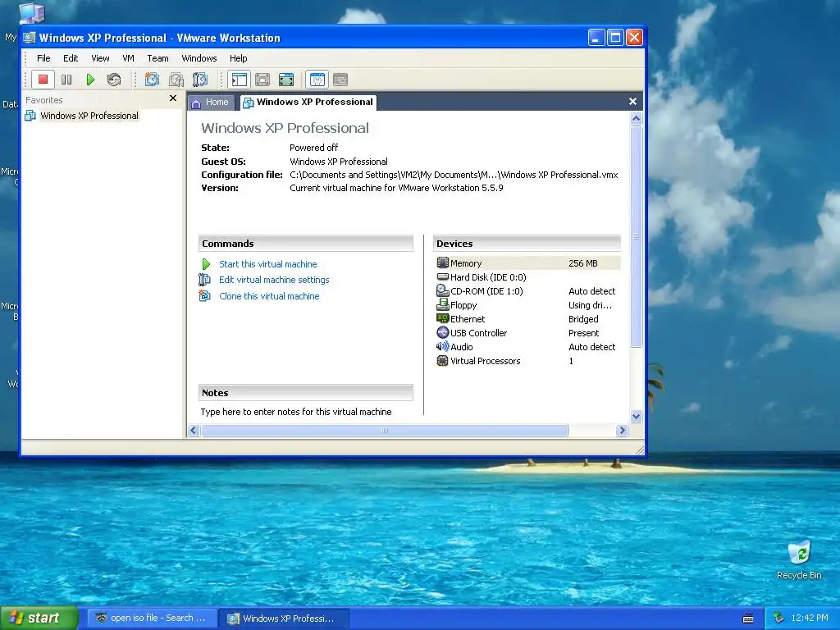840x630 pixels.
Task: Open the File menu
Action: tap(43, 58)
